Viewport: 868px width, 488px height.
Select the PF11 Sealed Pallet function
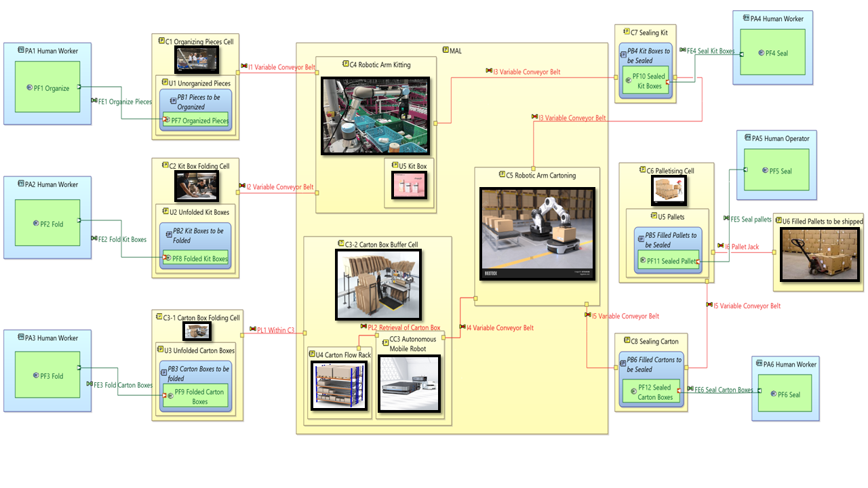pyautogui.click(x=668, y=260)
